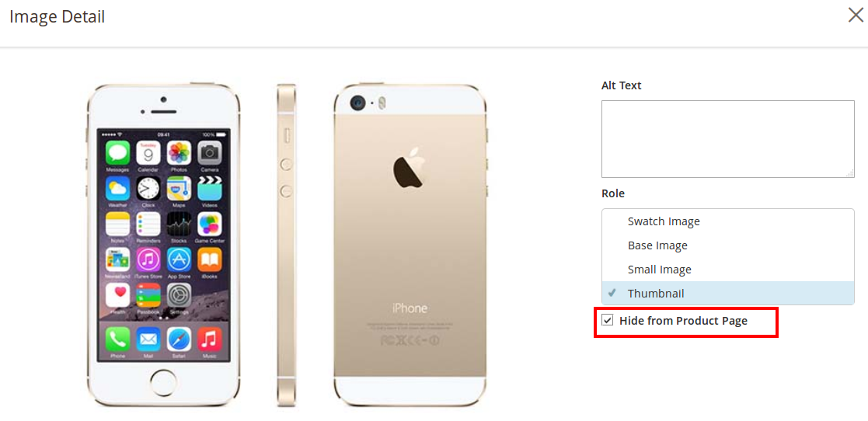Click the "Hide from Product Page" label text
Image resolution: width=868 pixels, height=421 pixels.
[x=683, y=321]
